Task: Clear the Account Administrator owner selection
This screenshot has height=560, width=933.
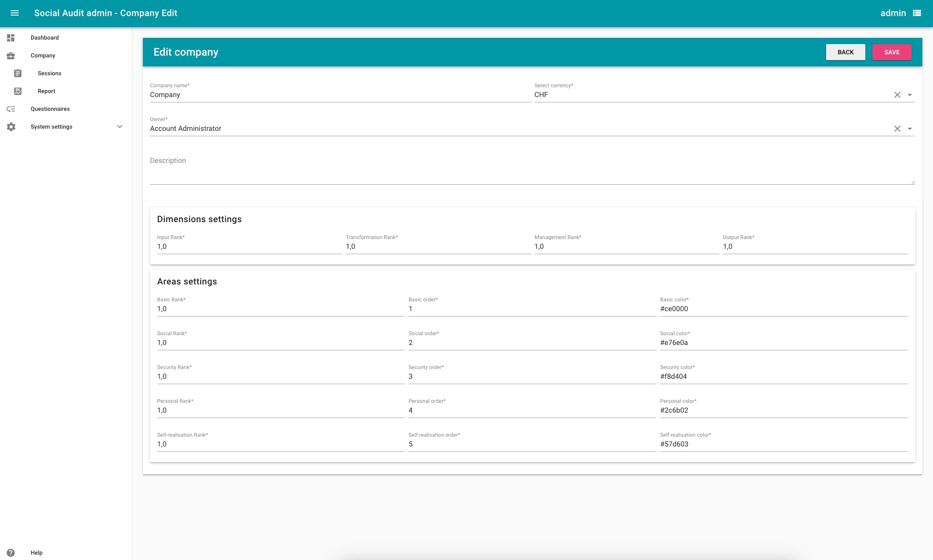Action: (x=897, y=129)
